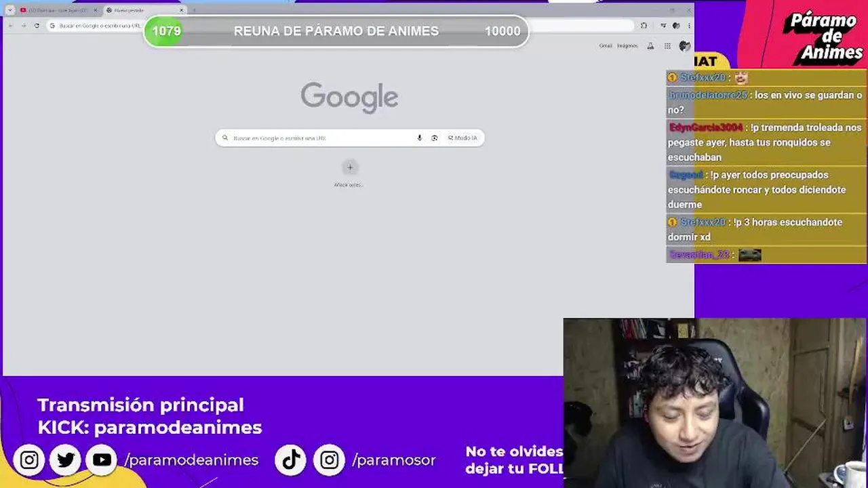
Task: Reload the page with refresh icon
Action: 37,26
